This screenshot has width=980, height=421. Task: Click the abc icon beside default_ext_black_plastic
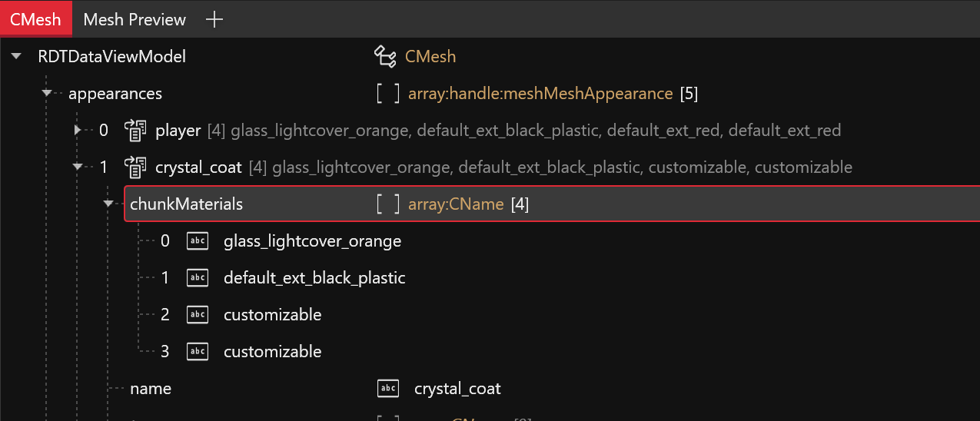pos(198,278)
